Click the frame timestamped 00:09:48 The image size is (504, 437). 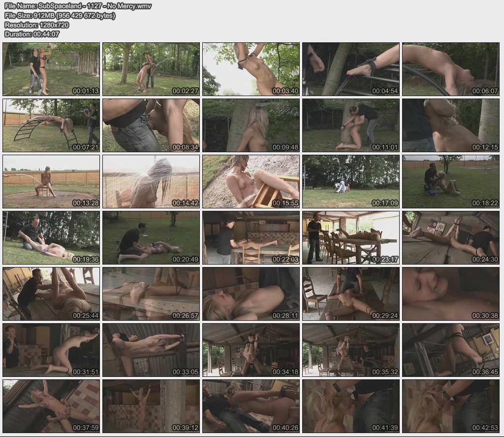251,125
